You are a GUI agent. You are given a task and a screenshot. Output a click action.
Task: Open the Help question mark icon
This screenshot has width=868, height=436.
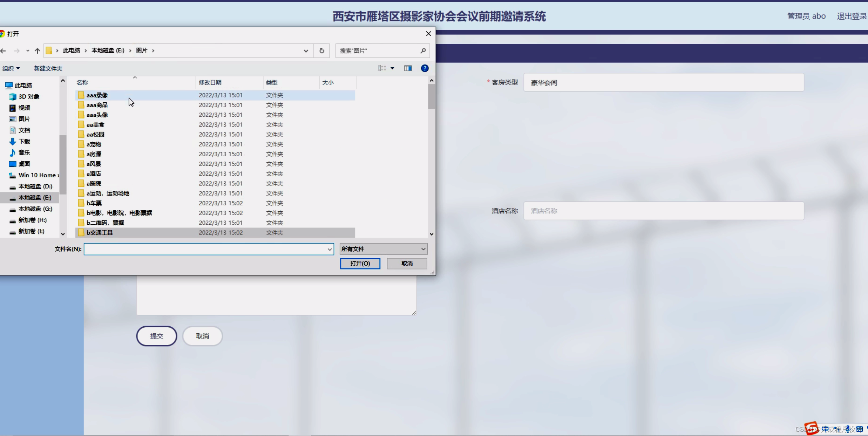(x=425, y=68)
